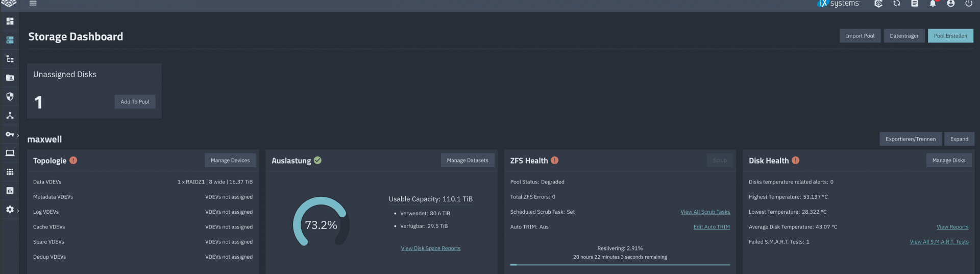Click the '20 hours 22 minutes 3 seconds remaining' text

(620, 257)
